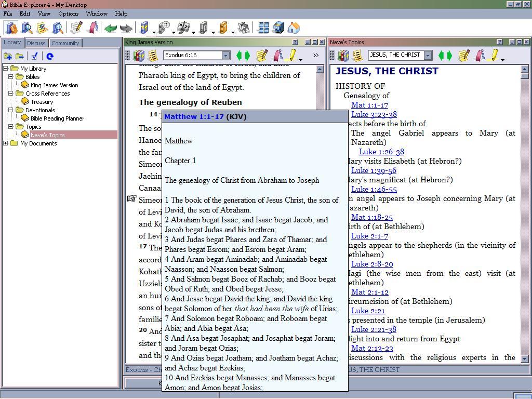The image size is (532, 399).
Task: Open the library books icon in main toolbar
Action: 11,28
